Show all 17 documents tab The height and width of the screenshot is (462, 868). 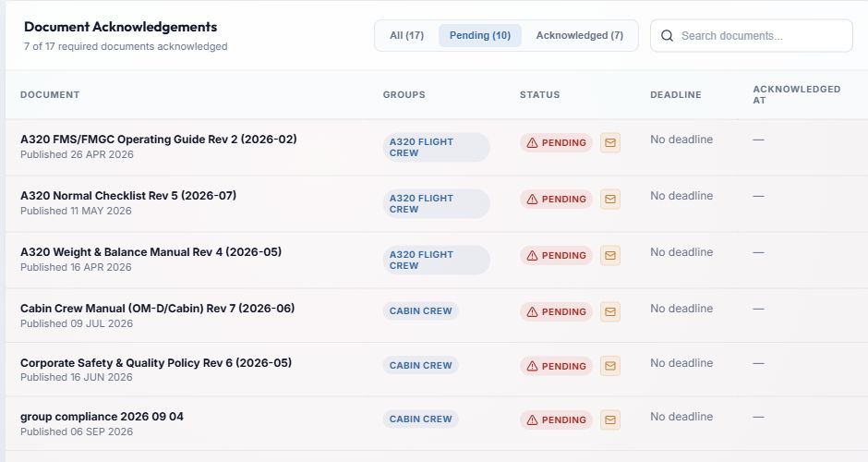coord(406,35)
